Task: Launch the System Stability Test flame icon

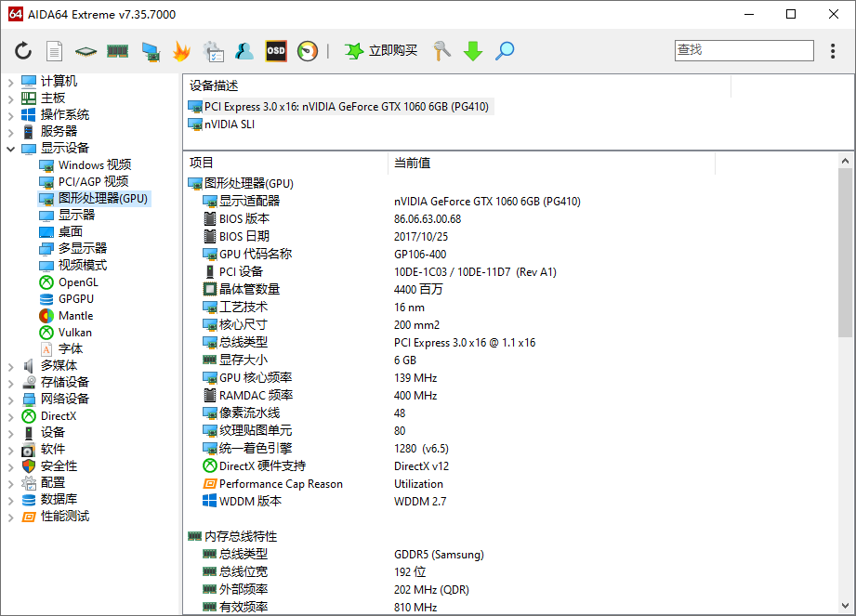Action: click(182, 51)
